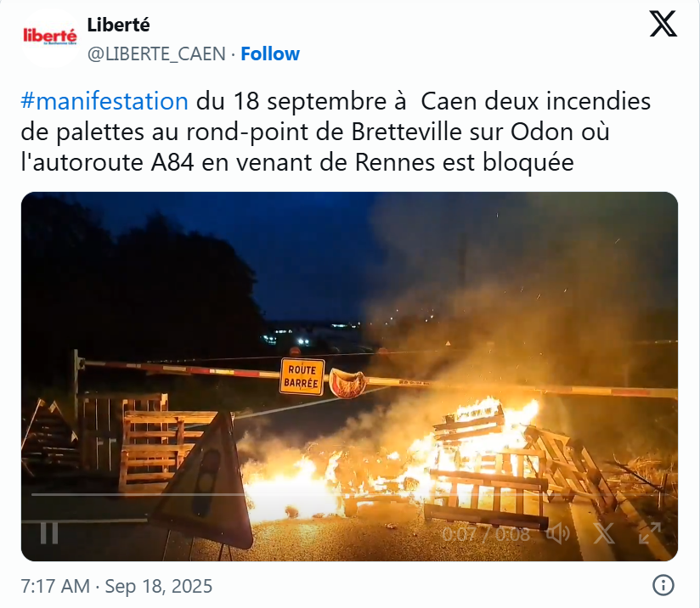Open the #manifestation hashtag link

[x=104, y=101]
